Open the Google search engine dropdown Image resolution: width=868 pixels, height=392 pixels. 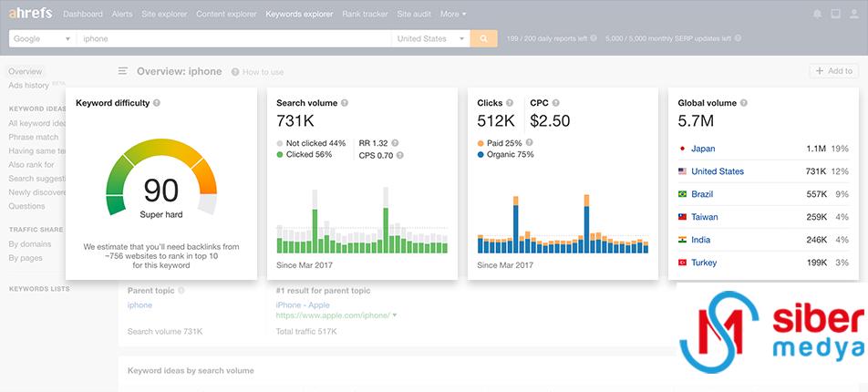[43, 39]
